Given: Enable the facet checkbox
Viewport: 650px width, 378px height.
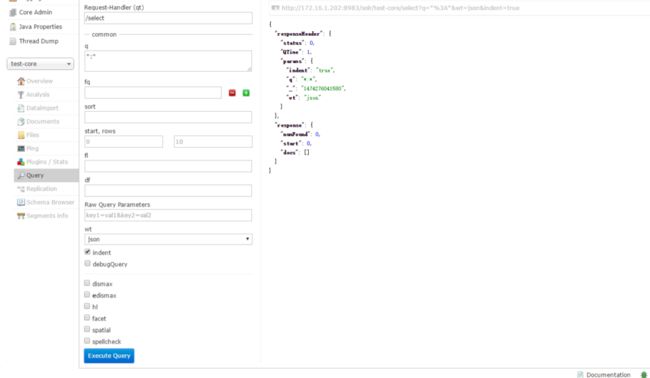Looking at the screenshot, I should tap(87, 318).
